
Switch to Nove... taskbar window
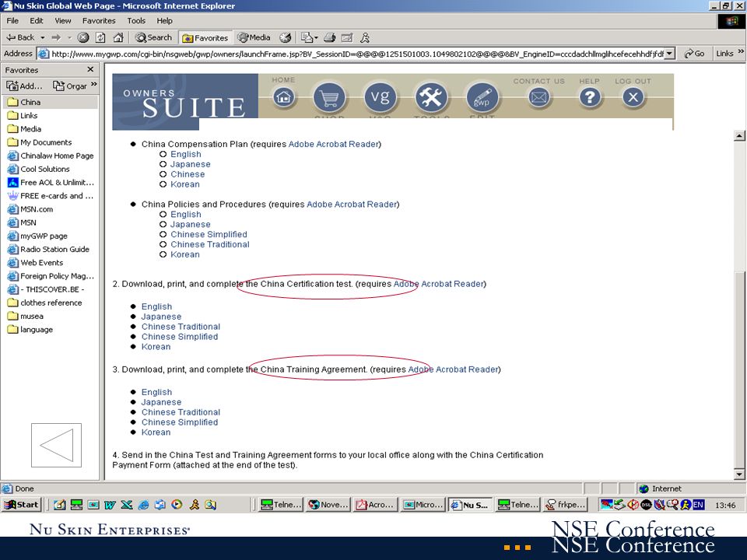click(x=328, y=504)
